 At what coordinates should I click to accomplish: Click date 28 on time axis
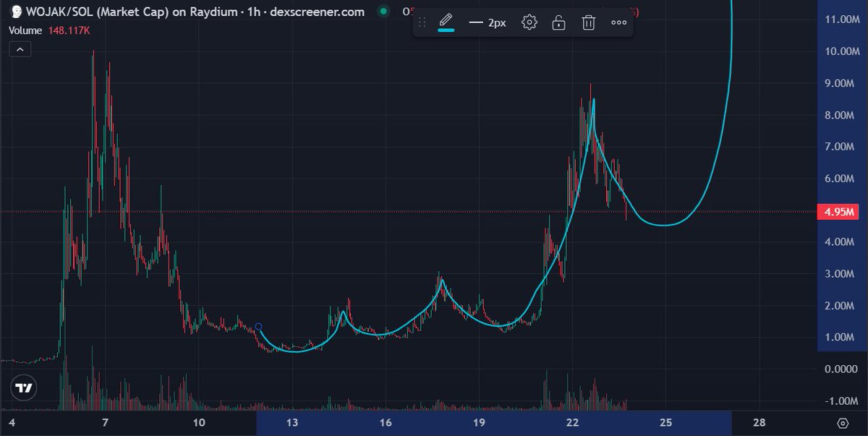(x=759, y=423)
